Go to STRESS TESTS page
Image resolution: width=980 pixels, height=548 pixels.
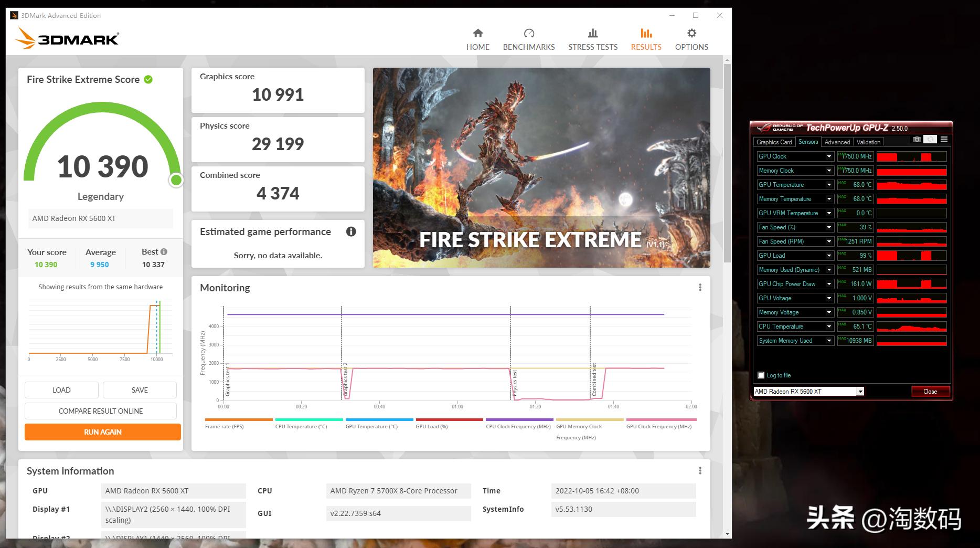592,40
